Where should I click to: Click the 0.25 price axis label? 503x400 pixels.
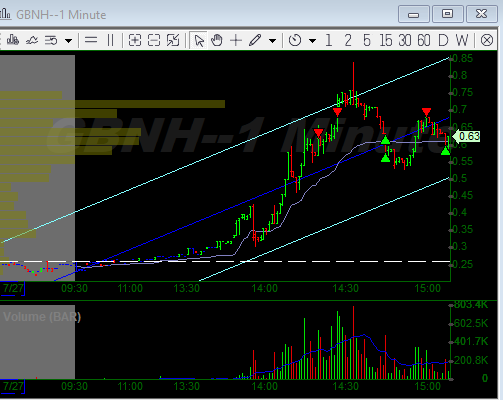(x=463, y=264)
